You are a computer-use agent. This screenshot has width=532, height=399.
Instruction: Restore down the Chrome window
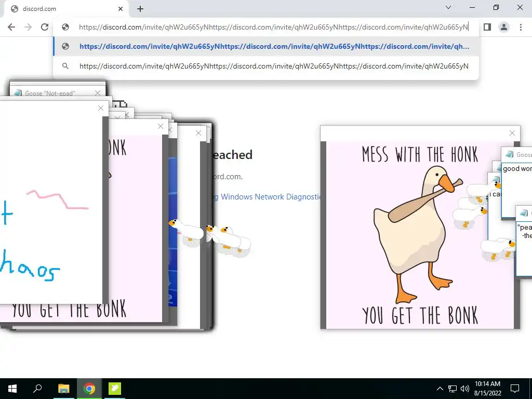[496, 7]
